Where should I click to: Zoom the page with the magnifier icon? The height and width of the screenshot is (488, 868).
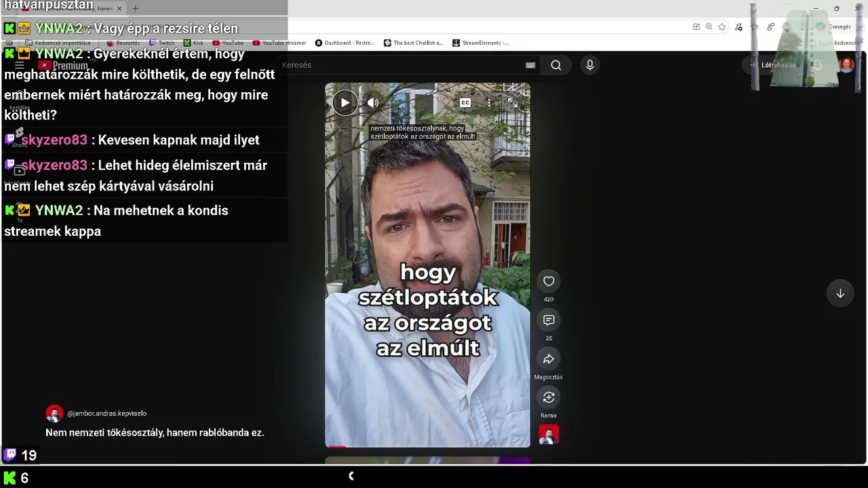click(709, 26)
